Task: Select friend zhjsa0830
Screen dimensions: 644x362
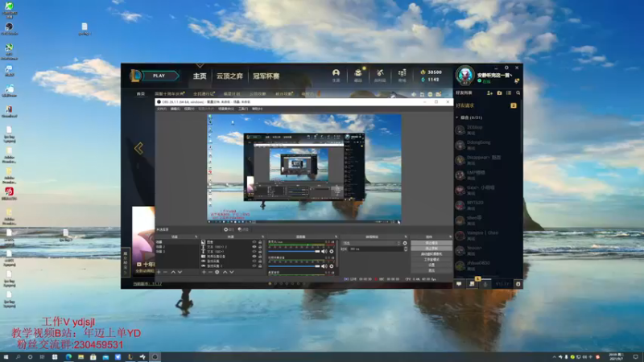Action: [487, 265]
